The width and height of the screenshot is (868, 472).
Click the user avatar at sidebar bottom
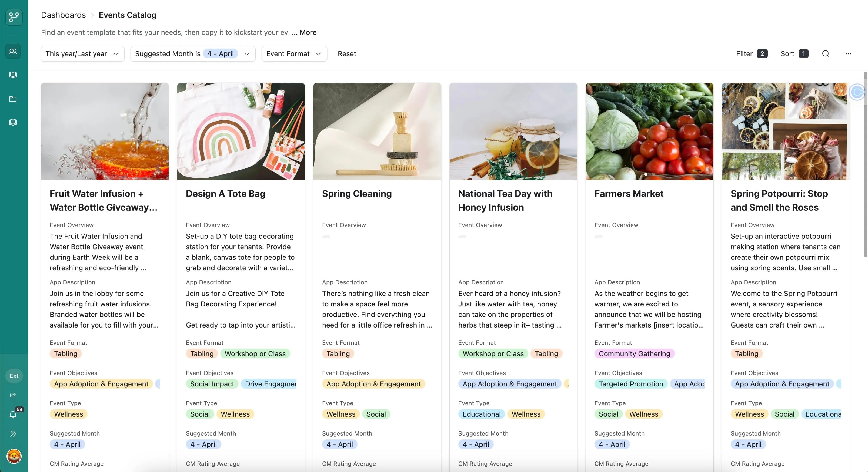click(x=14, y=457)
